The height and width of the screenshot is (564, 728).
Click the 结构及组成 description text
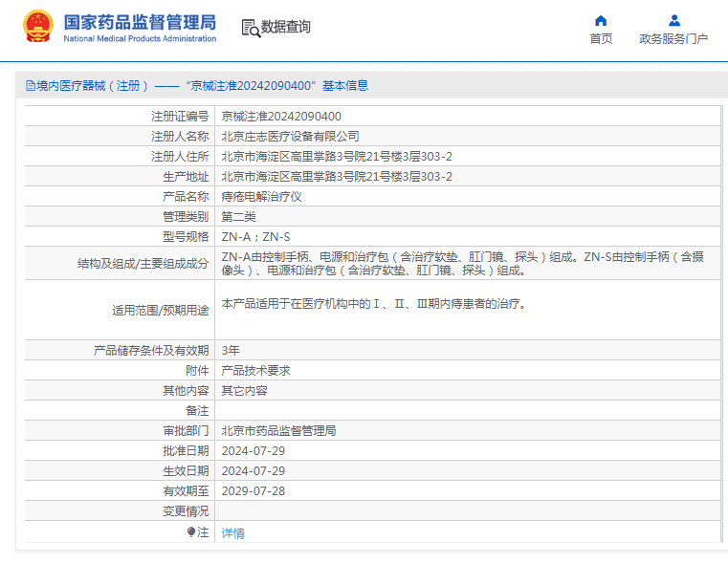coord(462,264)
